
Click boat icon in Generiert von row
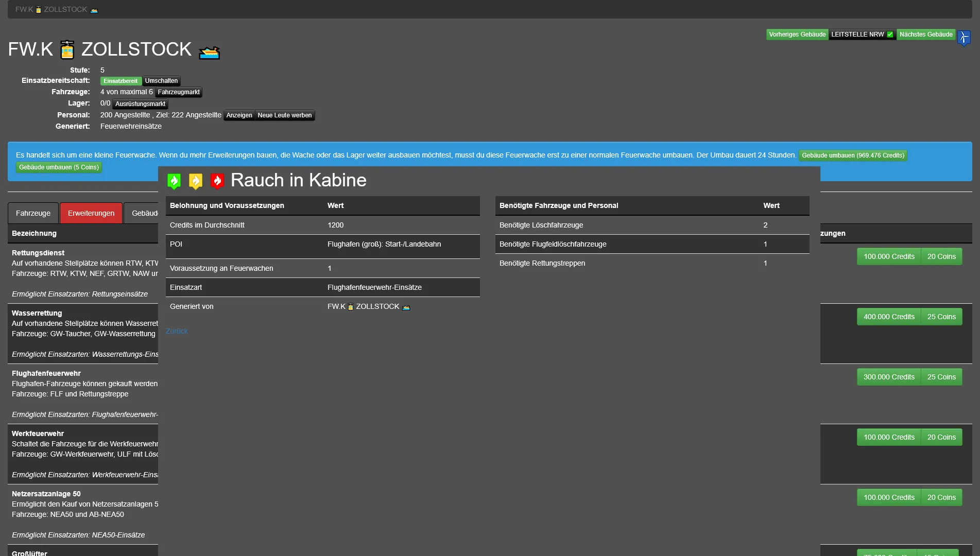tap(406, 307)
